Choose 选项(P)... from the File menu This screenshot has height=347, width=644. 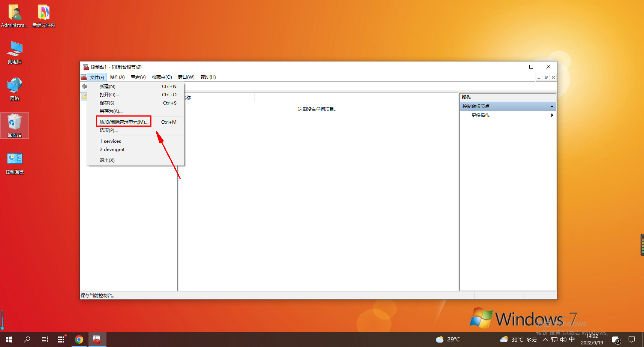coord(136,130)
